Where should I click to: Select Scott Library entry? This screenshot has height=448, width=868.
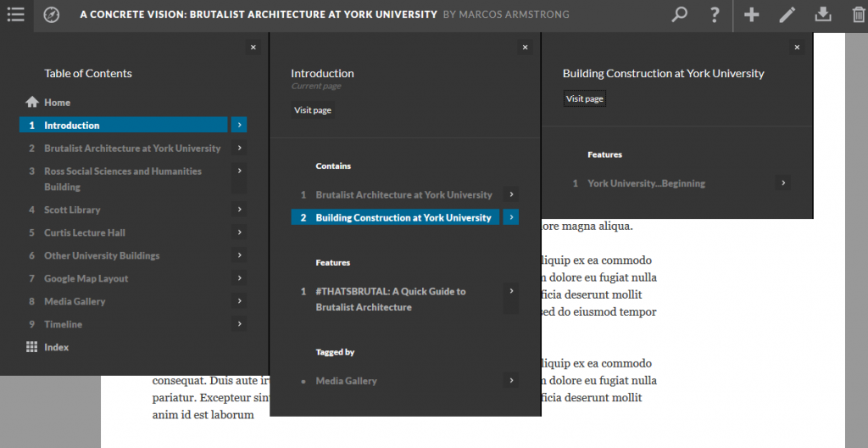tap(72, 210)
